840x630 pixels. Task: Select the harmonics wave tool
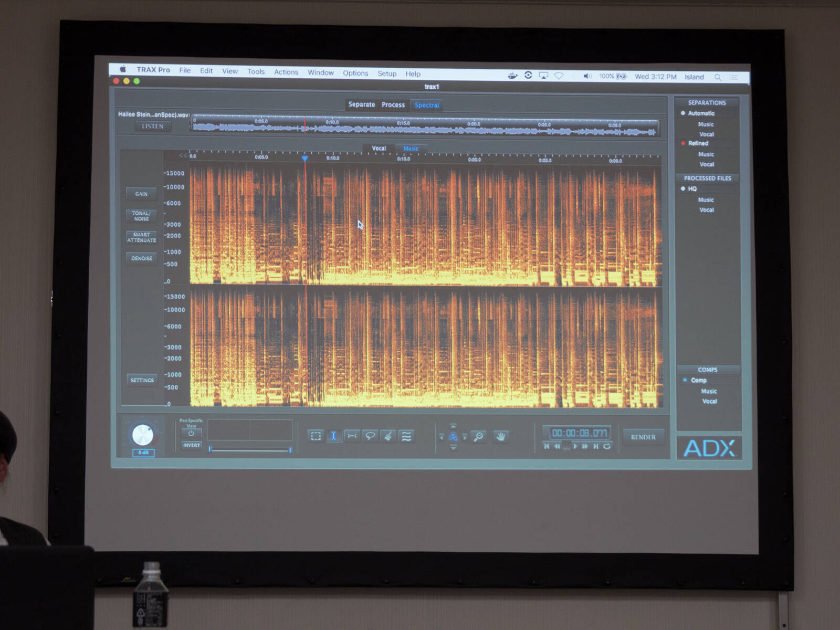pyautogui.click(x=406, y=436)
